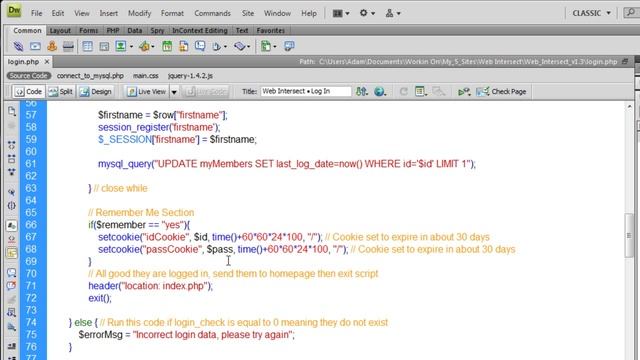Apply Comment icon in coding toolbar
This screenshot has height=360, width=640.
coord(11,273)
